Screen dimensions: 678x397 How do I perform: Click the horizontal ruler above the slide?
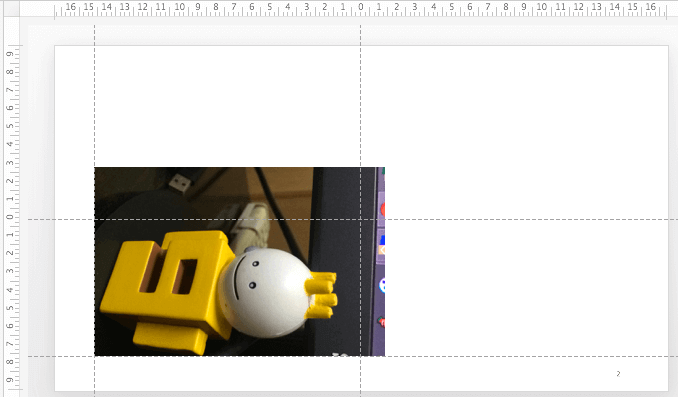click(x=361, y=10)
